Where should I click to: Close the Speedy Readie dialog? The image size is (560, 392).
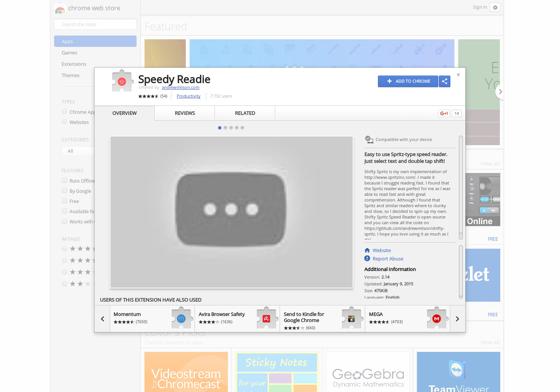click(458, 75)
